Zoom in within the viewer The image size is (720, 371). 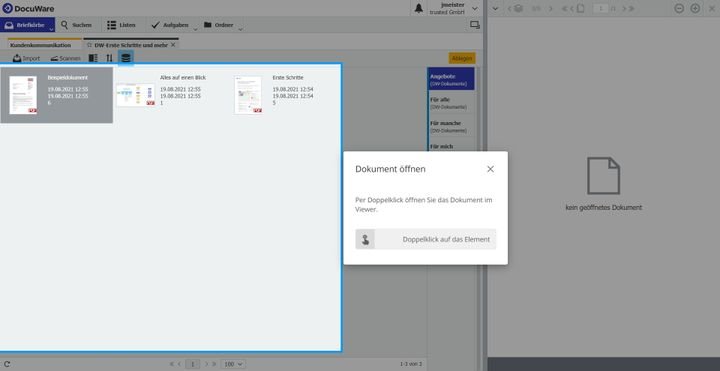pos(695,8)
